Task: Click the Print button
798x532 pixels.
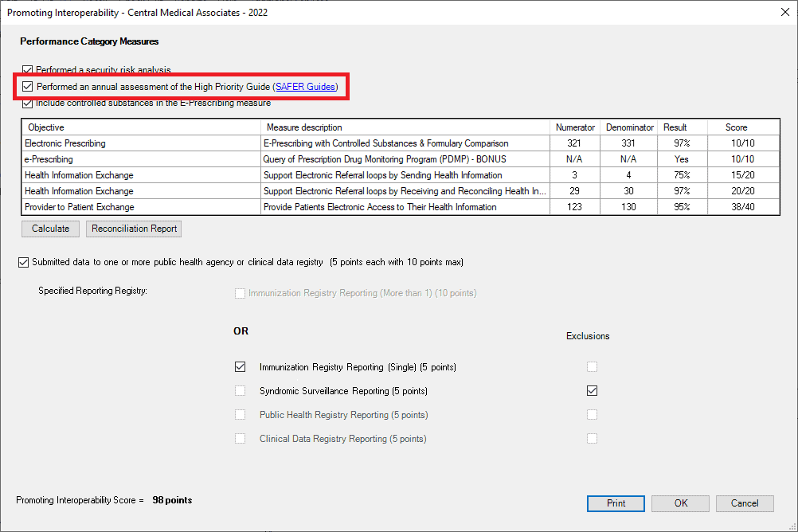Action: tap(616, 503)
